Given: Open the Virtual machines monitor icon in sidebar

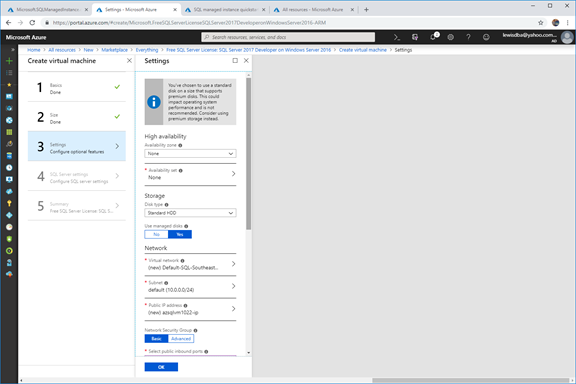Looking at the screenshot, I should point(9,179).
